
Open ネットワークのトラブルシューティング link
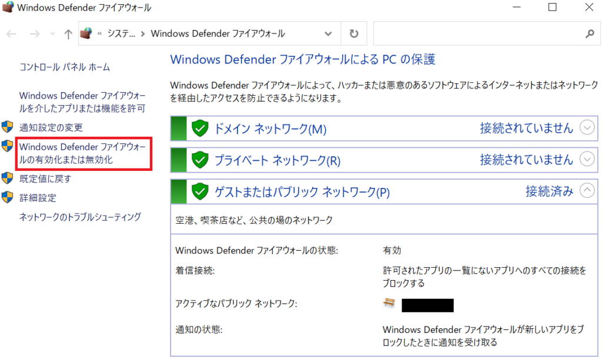[80, 217]
